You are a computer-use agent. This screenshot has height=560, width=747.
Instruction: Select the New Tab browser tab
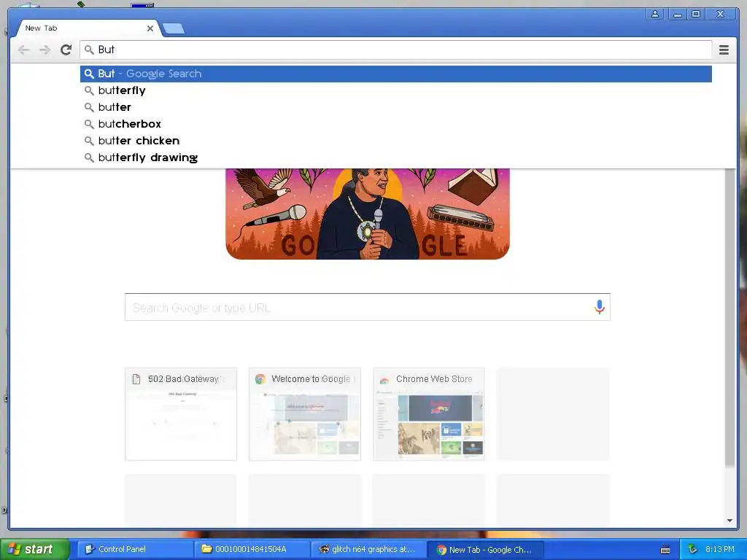[x=88, y=28]
